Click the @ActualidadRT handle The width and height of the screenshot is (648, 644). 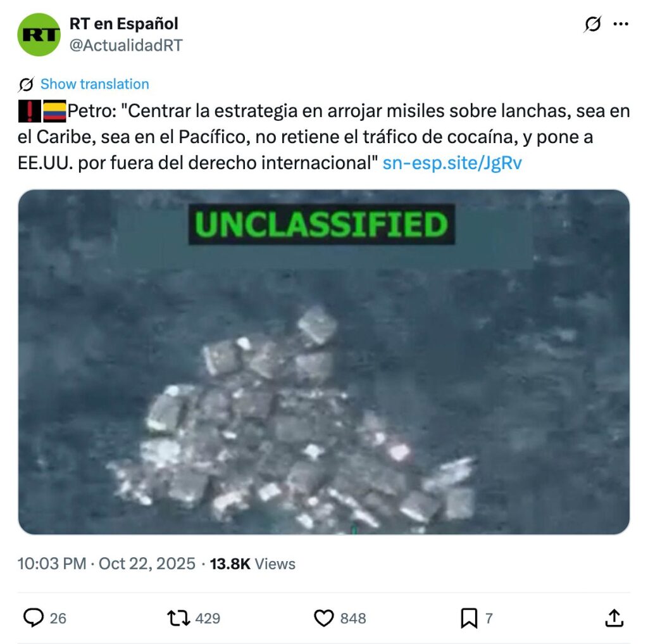coord(126,45)
